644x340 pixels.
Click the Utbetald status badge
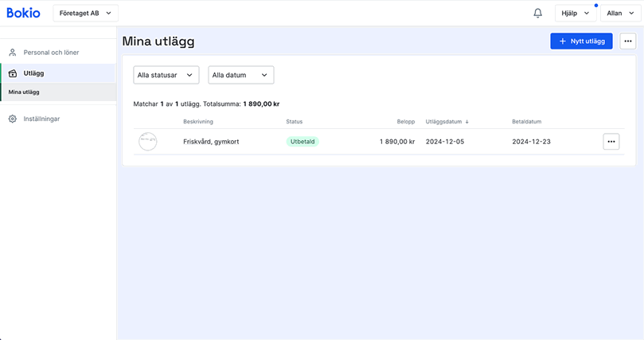click(x=302, y=142)
